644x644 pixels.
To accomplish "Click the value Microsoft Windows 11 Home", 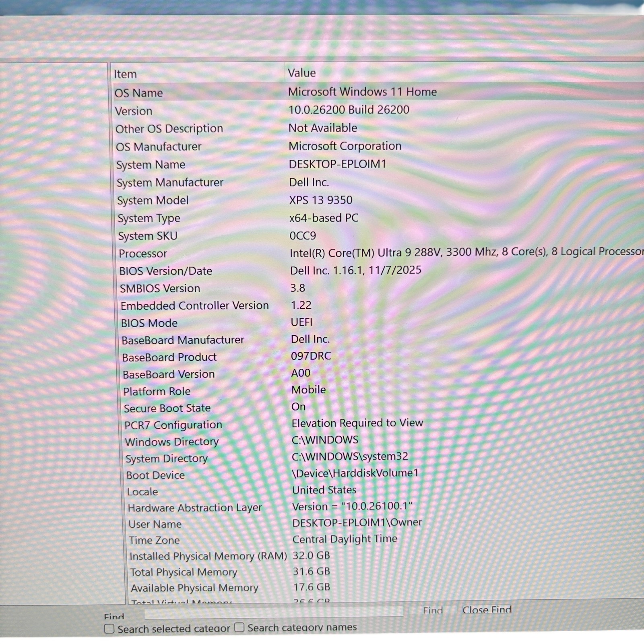I will 362,92.
